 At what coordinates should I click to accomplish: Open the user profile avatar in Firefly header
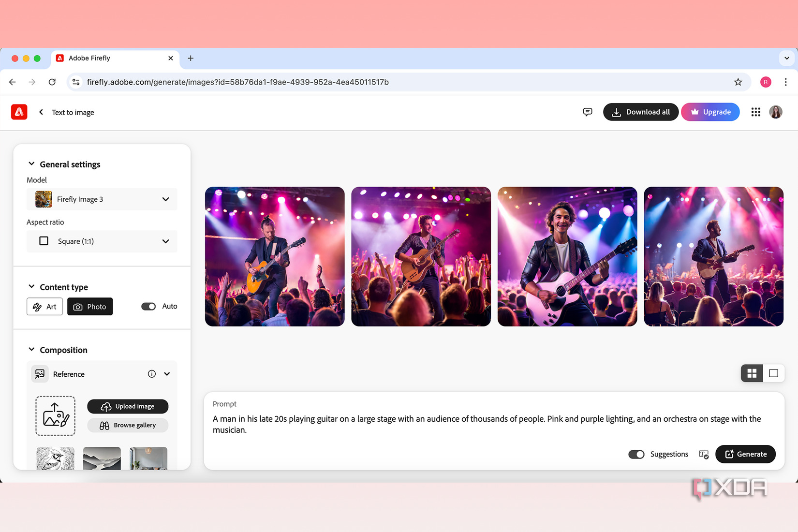pos(776,112)
